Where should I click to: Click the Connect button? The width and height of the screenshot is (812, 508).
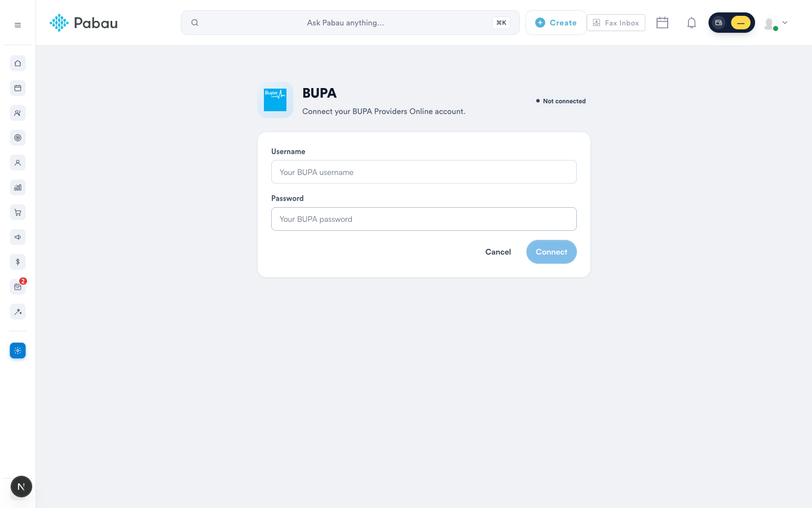[551, 252]
